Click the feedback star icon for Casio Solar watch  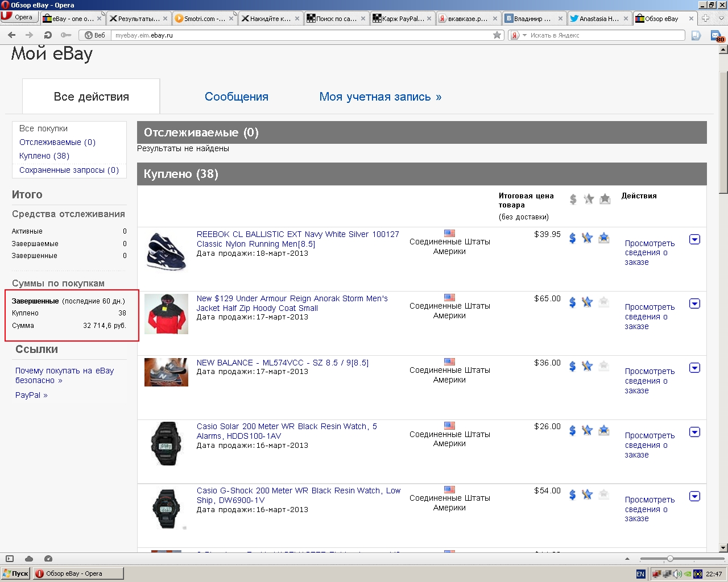click(x=588, y=430)
